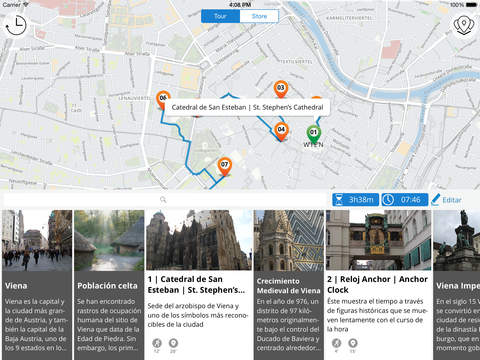This screenshot has height=360, width=480.
Task: Select map pin number 07
Action: click(225, 166)
